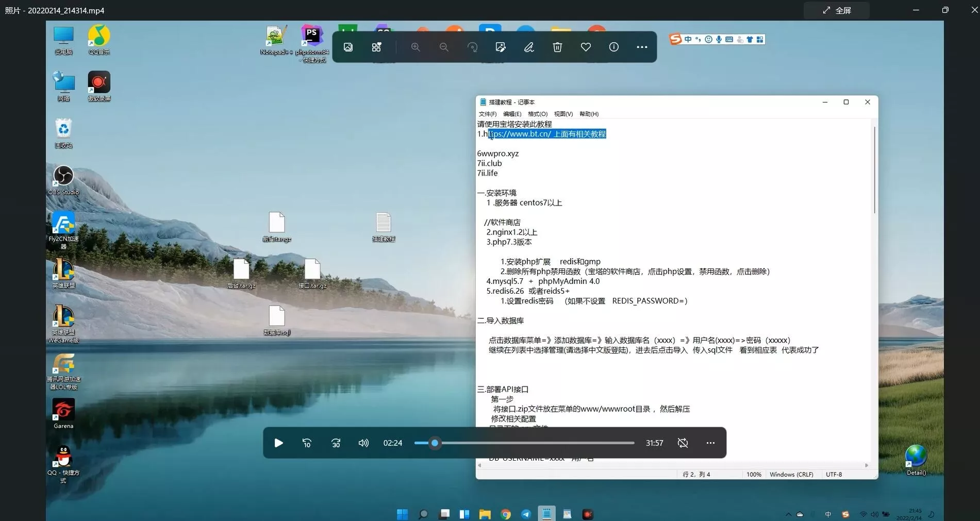Select the zoom in tool

416,47
